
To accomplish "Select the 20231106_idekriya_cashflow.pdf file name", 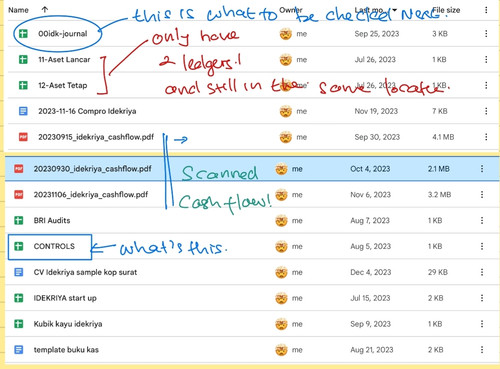I will (91, 194).
